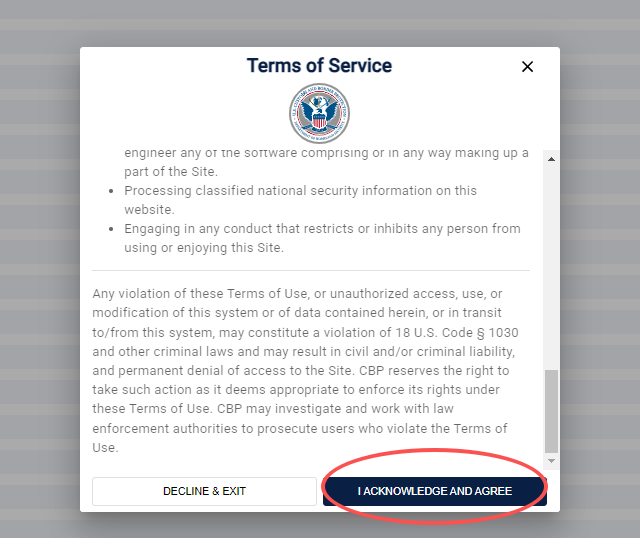640x538 pixels.
Task: Click the 'Processing classified national security' bullet text
Action: [x=300, y=190]
